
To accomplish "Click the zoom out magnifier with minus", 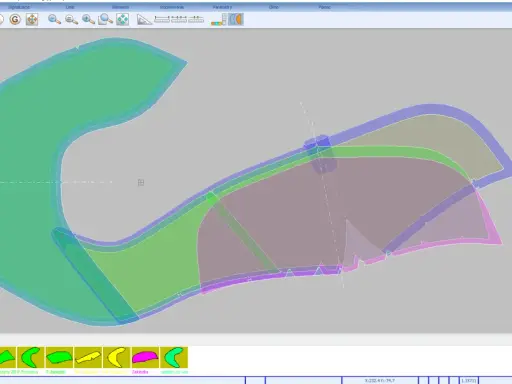I will [x=54, y=20].
